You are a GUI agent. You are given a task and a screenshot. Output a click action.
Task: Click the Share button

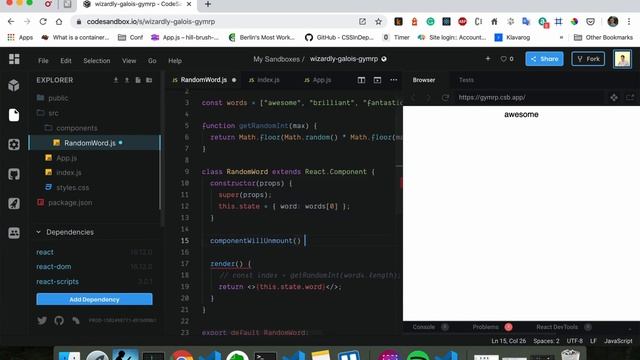pos(544,59)
